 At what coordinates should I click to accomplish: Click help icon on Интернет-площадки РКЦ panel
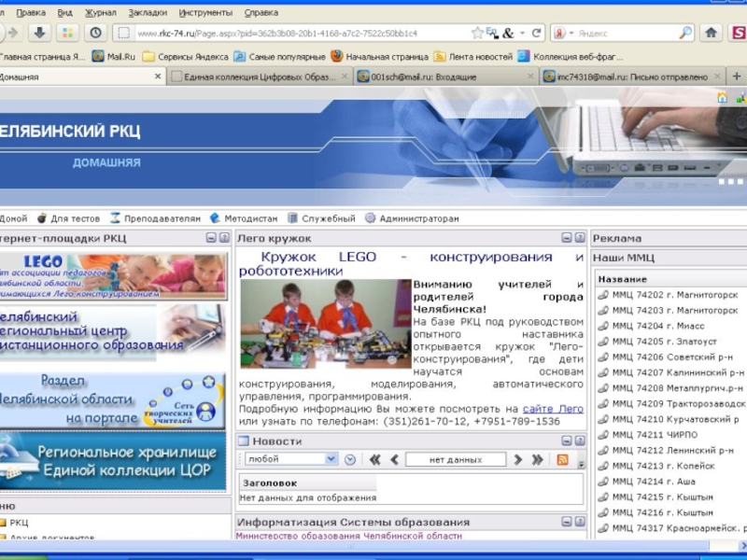point(224,238)
